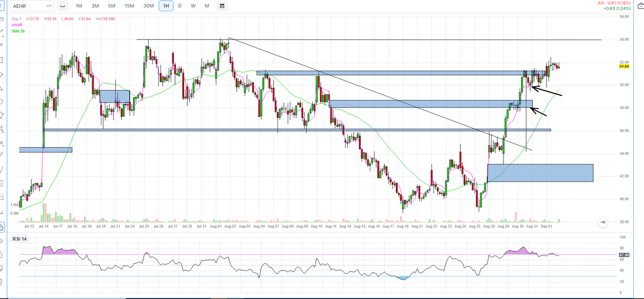Open the chart type selector button
This screenshot has height=299, width=644.
62,6
